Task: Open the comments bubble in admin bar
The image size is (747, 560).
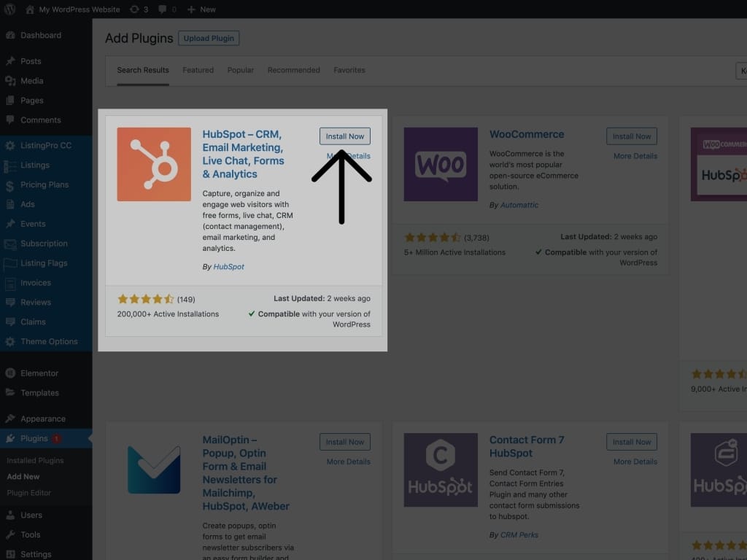Action: point(167,9)
